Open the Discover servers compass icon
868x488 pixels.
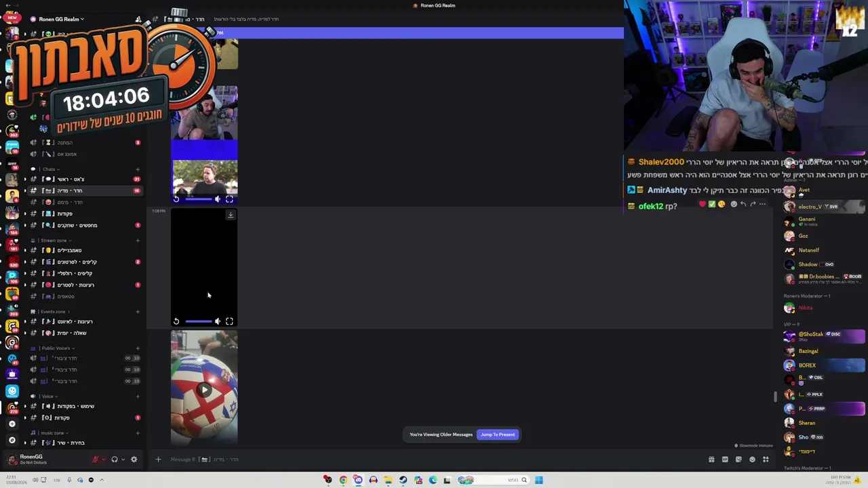12,440
